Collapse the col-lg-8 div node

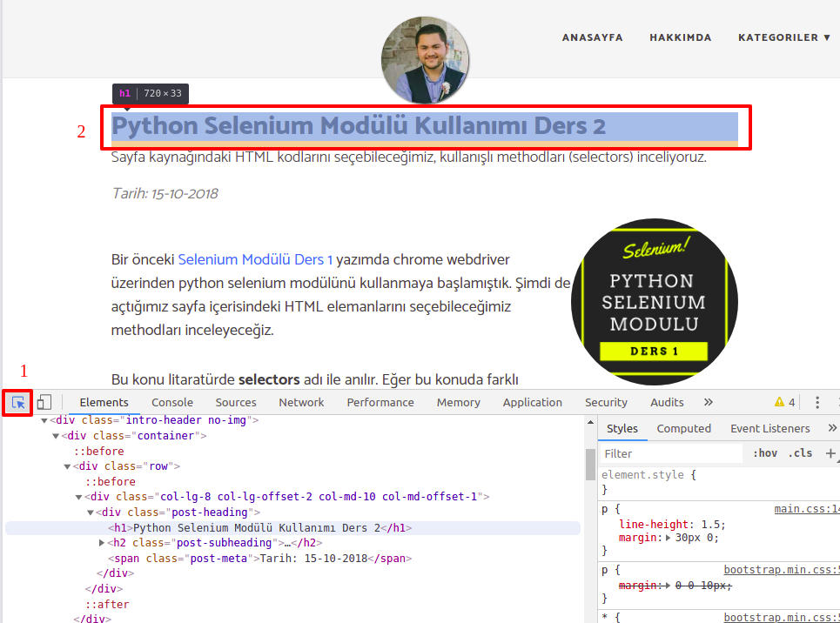pyautogui.click(x=78, y=497)
